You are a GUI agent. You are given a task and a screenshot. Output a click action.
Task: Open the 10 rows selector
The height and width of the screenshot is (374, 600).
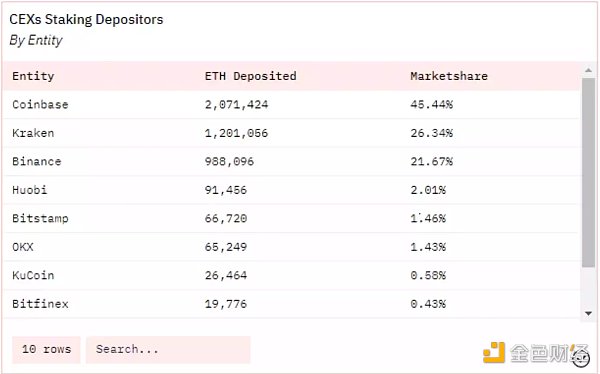(x=46, y=350)
